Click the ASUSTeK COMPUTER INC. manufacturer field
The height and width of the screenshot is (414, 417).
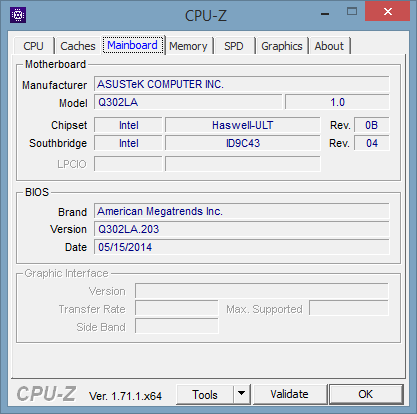click(242, 84)
